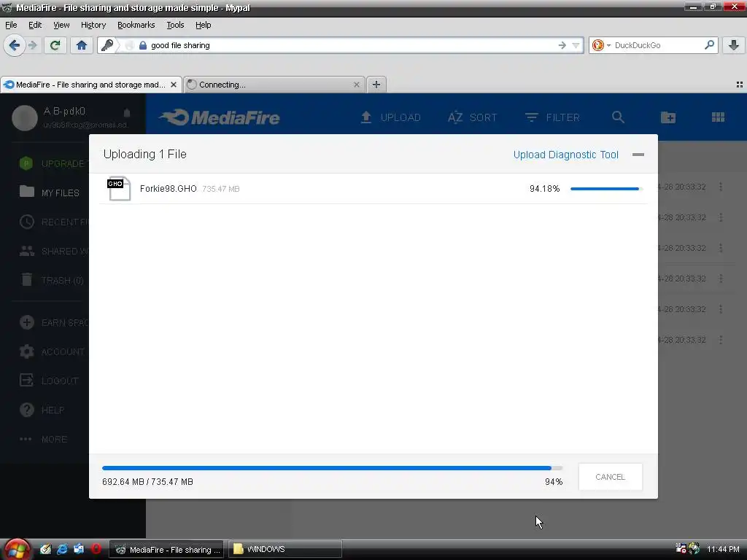Click the search magnifier in search box
Image resolution: width=747 pixels, height=560 pixels.
pos(709,45)
